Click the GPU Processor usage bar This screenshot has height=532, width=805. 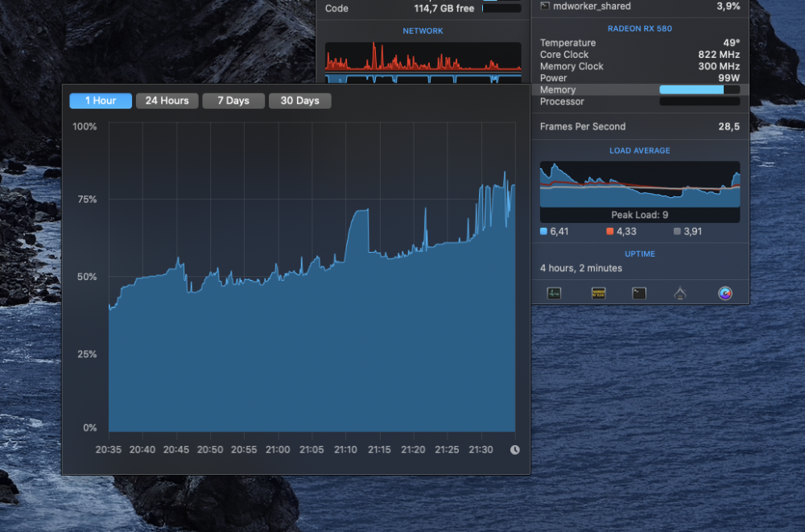point(700,101)
